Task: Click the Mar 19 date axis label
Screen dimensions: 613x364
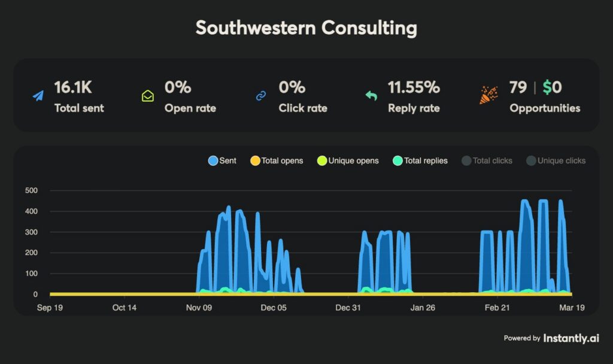Action: 570,308
